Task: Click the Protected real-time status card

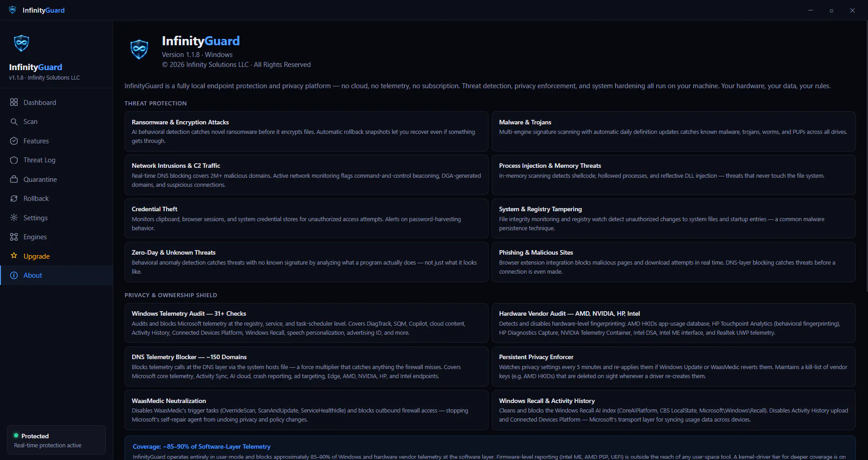Action: coord(56,440)
